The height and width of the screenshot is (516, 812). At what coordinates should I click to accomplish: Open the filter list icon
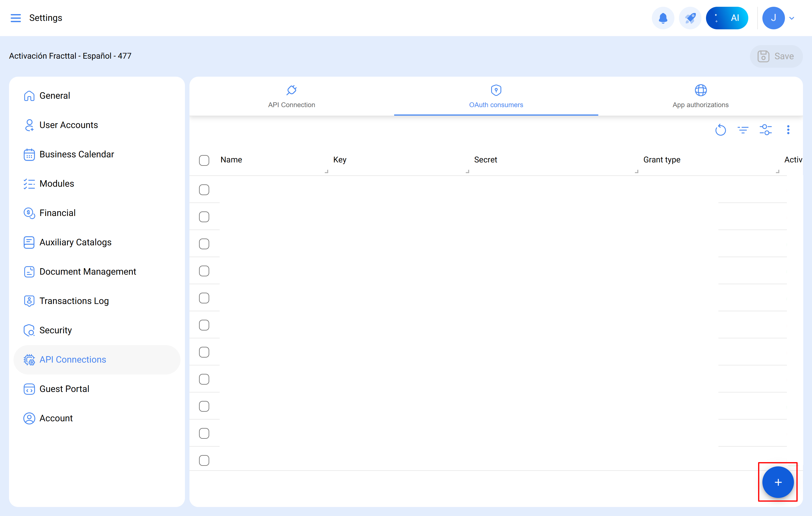tap(743, 130)
